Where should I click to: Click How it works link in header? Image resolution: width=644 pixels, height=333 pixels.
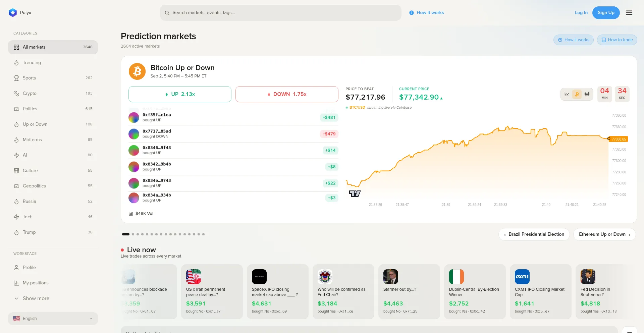click(427, 13)
